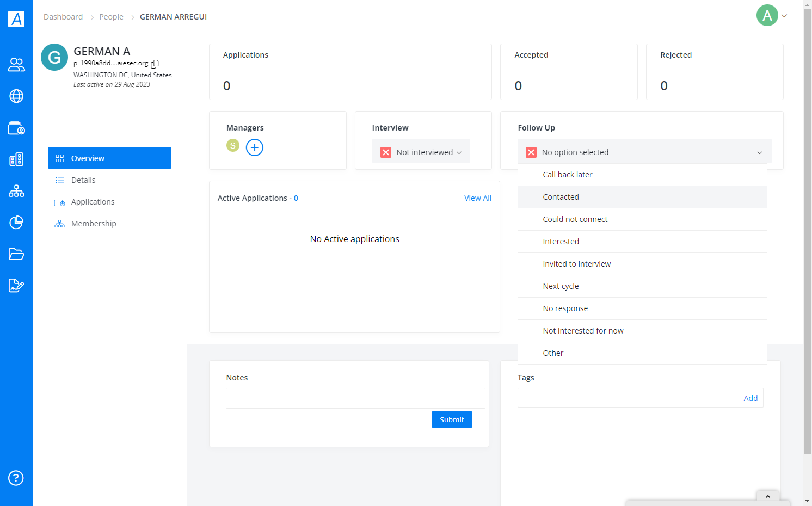Click View All active applications
Viewport: 812px width, 506px height.
478,198
